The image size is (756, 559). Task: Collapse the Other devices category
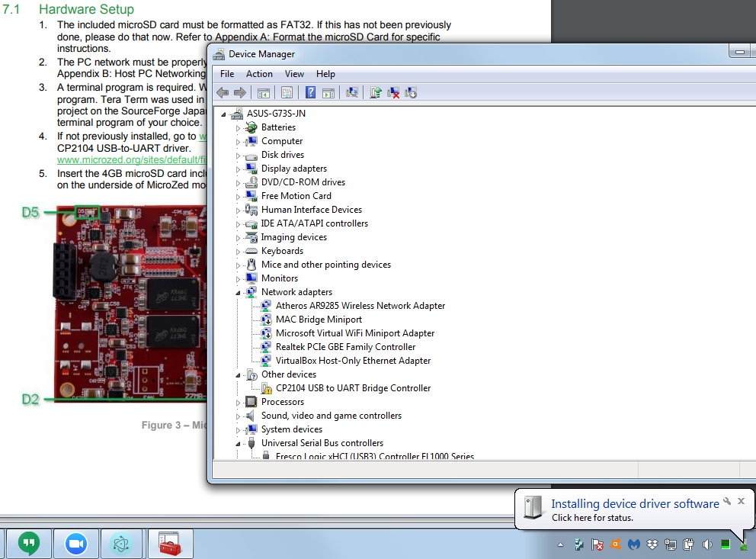tap(238, 375)
